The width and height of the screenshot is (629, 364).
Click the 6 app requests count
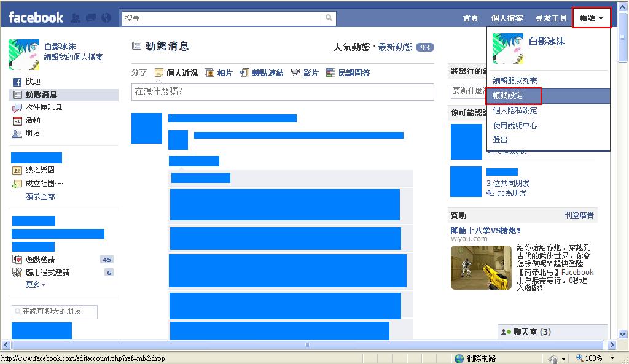pyautogui.click(x=109, y=273)
